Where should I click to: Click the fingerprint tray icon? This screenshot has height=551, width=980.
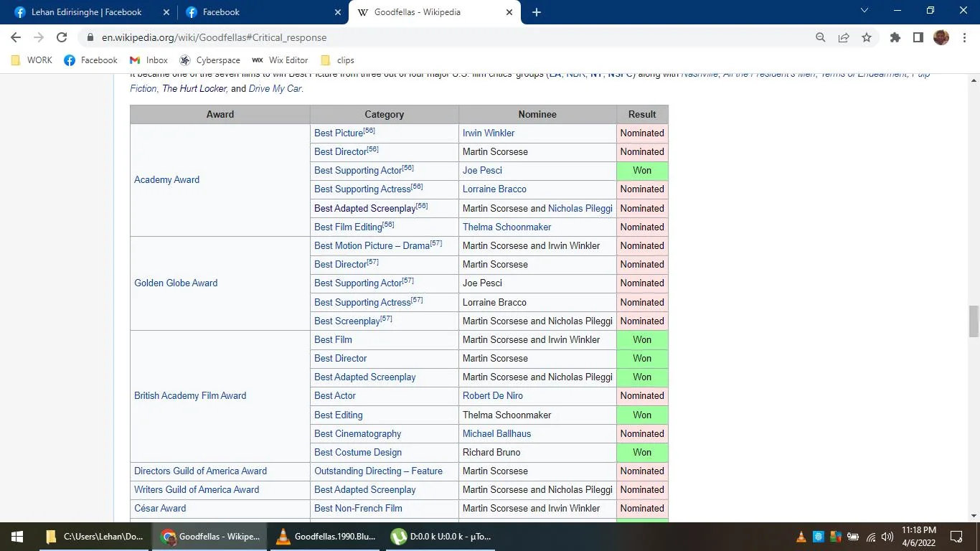coord(819,537)
